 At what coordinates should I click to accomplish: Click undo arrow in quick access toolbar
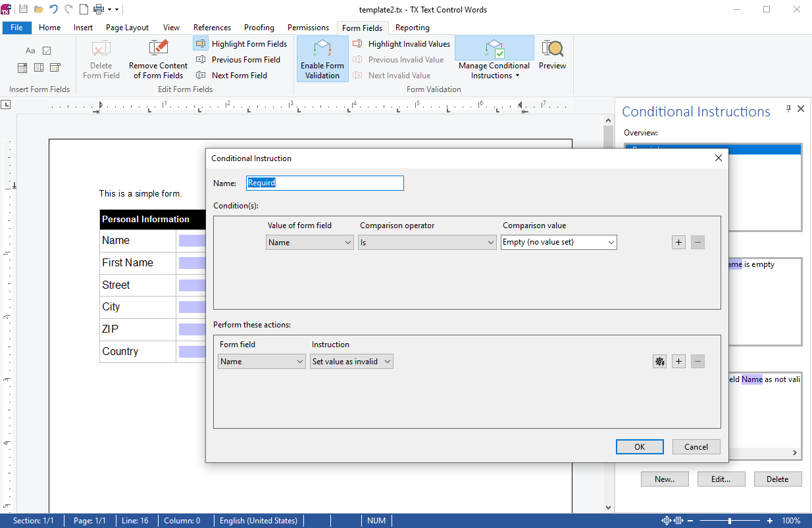(54, 9)
